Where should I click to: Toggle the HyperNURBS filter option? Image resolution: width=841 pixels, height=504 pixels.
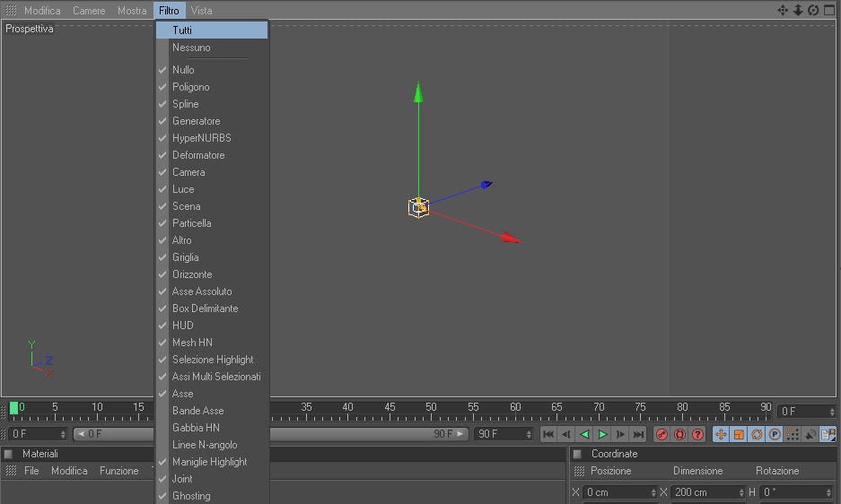(x=213, y=138)
